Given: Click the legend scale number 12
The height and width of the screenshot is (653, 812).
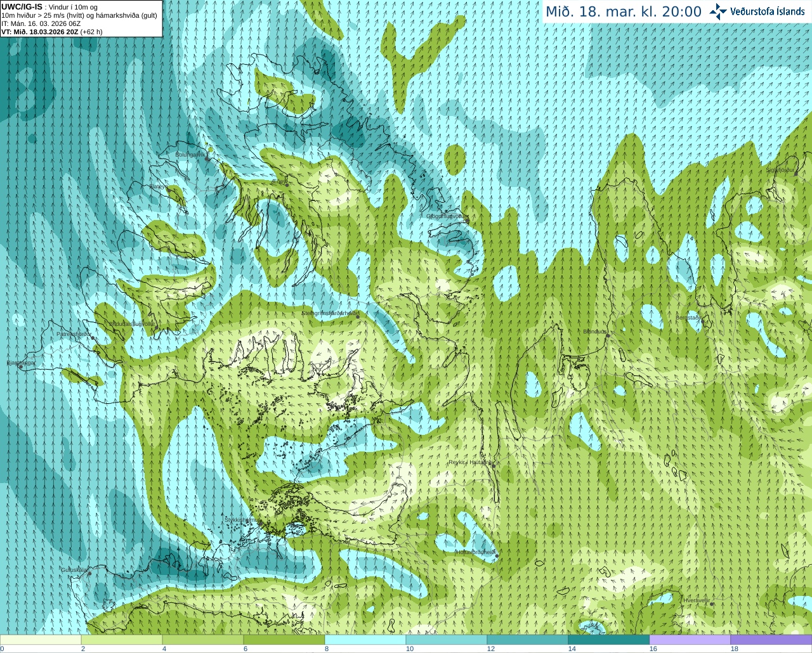Looking at the screenshot, I should pos(491,649).
